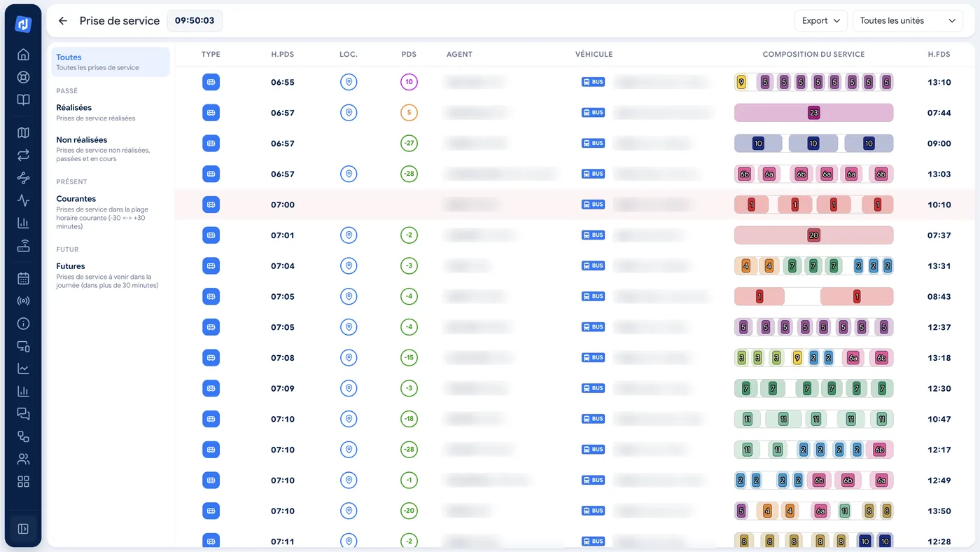Click the bus type icon in the 07:00 row
980x552 pixels.
(211, 205)
